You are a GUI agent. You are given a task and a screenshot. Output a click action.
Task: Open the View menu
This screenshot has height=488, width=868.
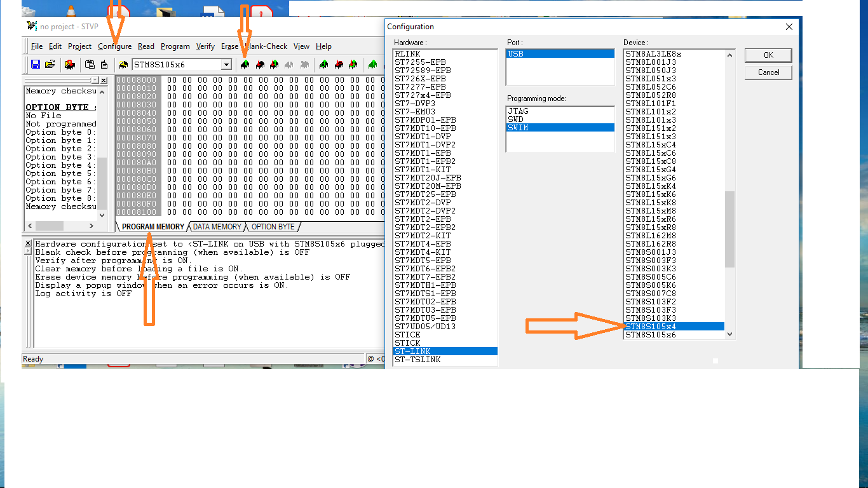[x=302, y=46]
